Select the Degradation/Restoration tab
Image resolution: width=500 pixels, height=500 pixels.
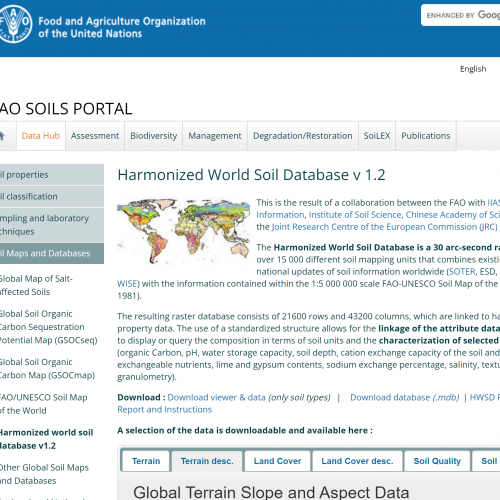point(303,136)
